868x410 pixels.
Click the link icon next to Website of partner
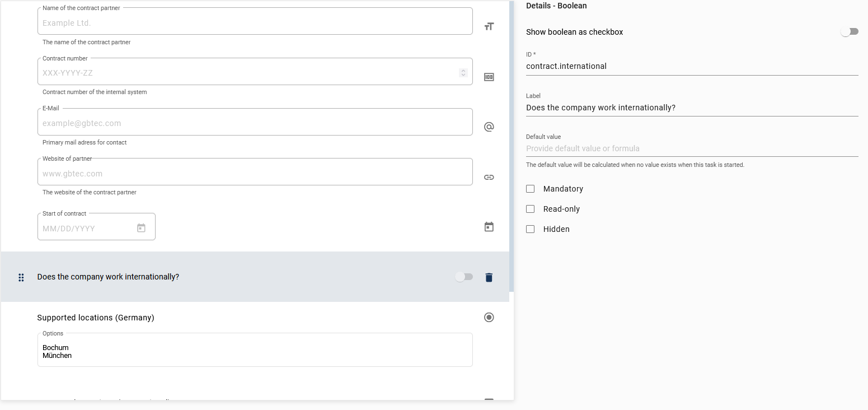pos(489,177)
